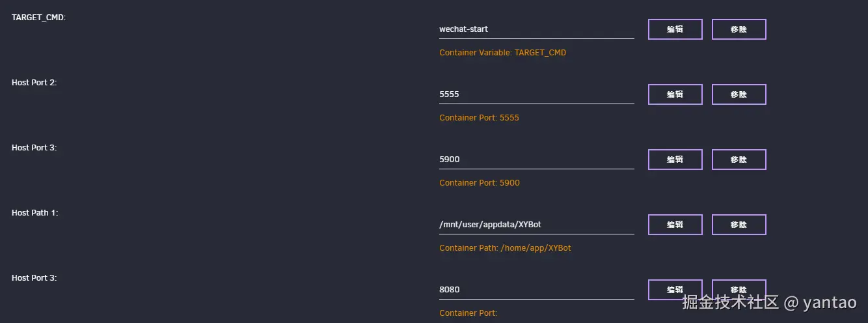The height and width of the screenshot is (323, 868).
Task: Click 移除 beside the 8080 port field
Action: coord(739,289)
